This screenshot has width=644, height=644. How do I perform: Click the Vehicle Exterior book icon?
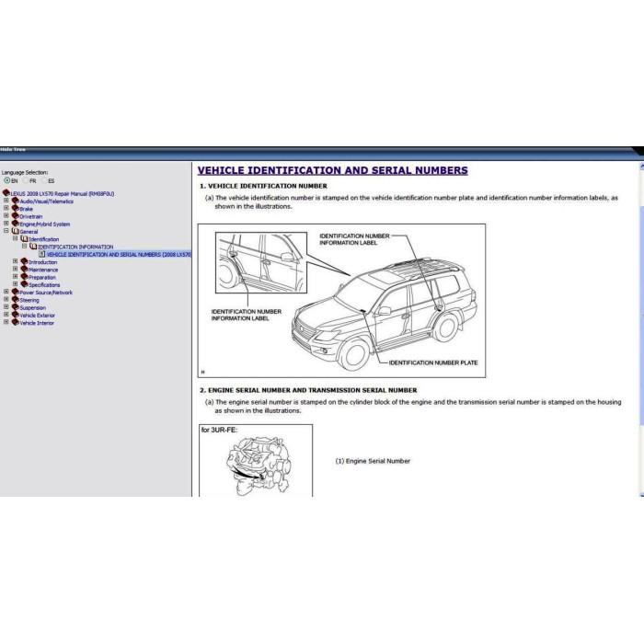coord(16,315)
